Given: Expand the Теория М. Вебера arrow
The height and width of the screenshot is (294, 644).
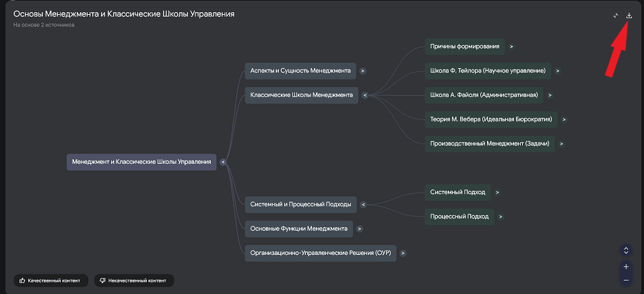Looking at the screenshot, I should (564, 119).
